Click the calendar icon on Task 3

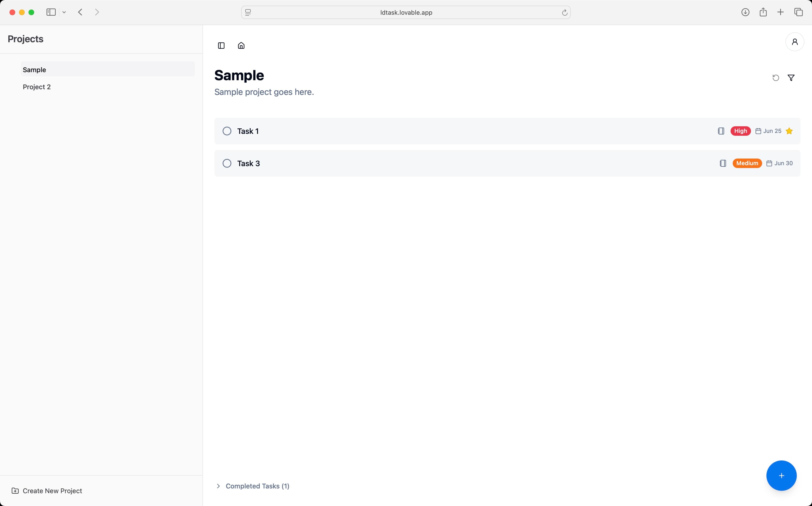click(769, 163)
